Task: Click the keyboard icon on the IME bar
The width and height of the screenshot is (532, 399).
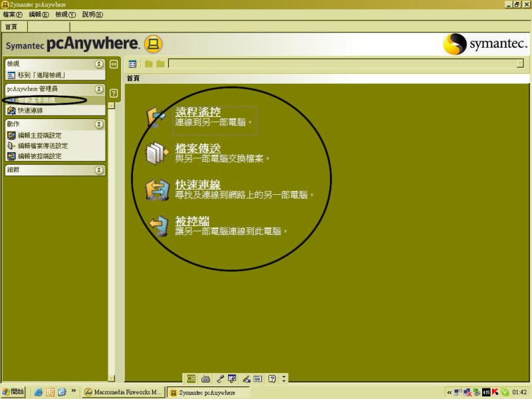Action: pos(205,378)
